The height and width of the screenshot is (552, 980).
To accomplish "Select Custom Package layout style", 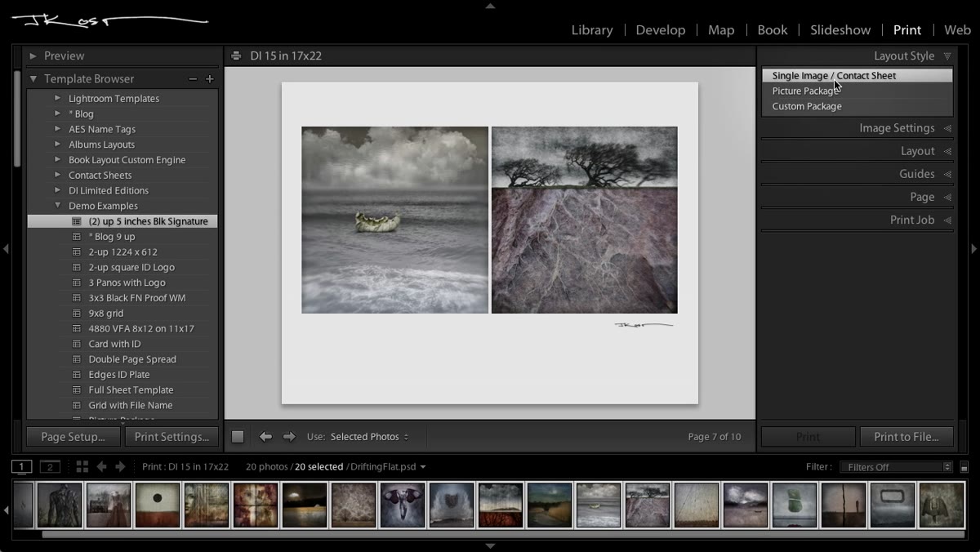I will coord(857,106).
